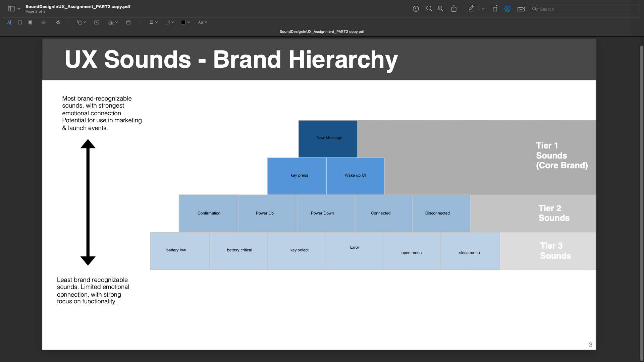Image resolution: width=644 pixels, height=362 pixels.
Task: Click the 'Tier 1 Sounds (Core Brand)' label
Action: [562, 156]
